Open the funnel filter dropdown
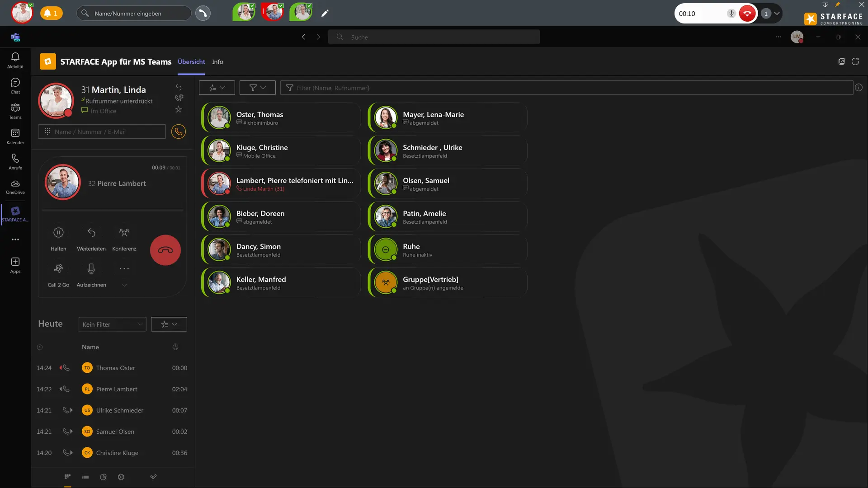This screenshot has height=488, width=868. (x=257, y=88)
